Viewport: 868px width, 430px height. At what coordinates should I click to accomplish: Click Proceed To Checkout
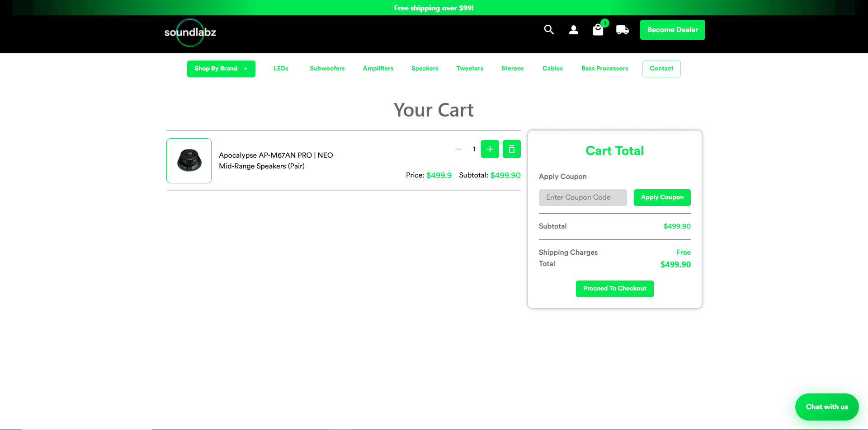615,289
